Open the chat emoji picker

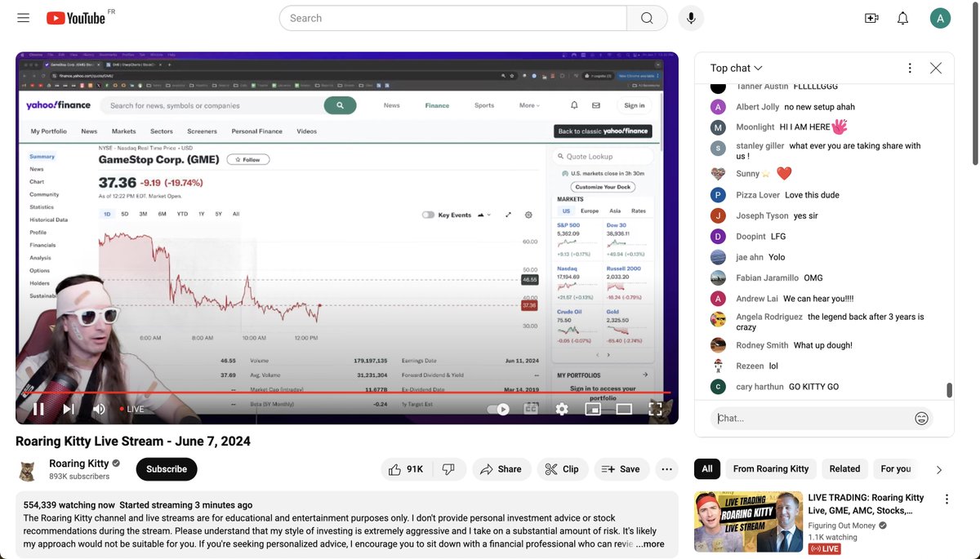click(921, 419)
